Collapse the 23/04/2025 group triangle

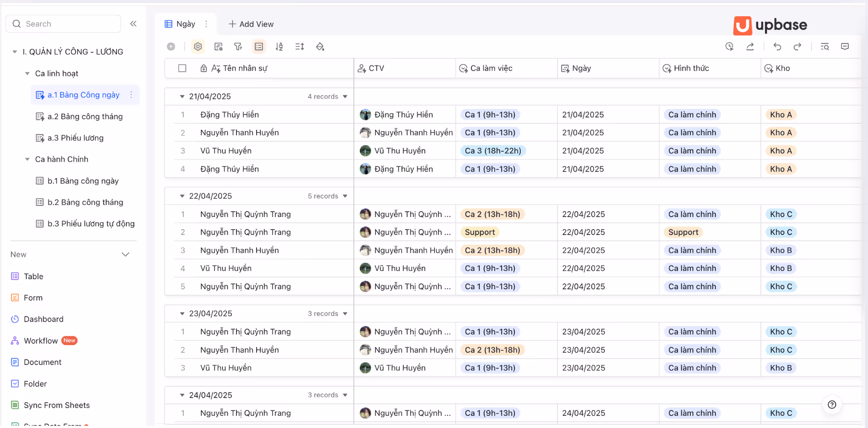[182, 313]
